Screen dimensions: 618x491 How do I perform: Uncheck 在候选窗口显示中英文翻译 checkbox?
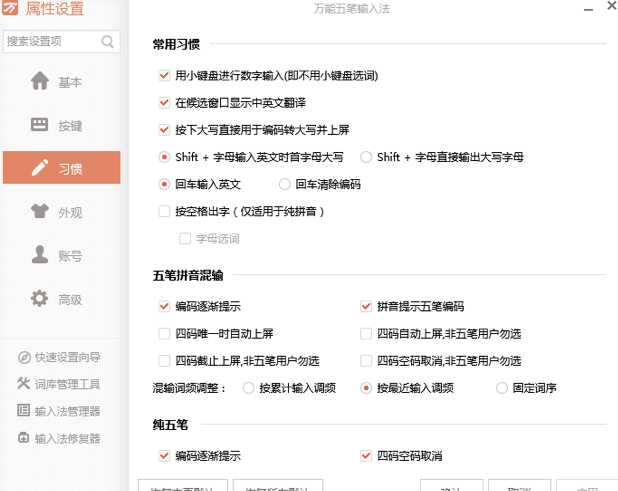[x=164, y=103]
